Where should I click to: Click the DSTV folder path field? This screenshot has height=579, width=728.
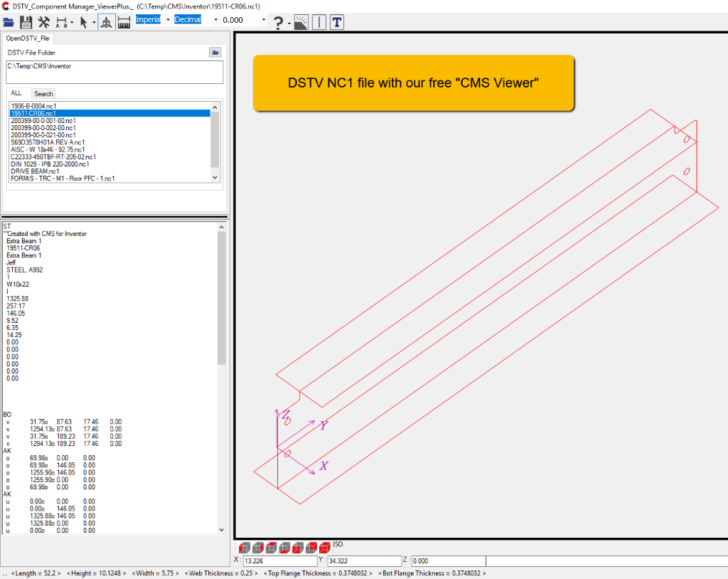pyautogui.click(x=114, y=72)
